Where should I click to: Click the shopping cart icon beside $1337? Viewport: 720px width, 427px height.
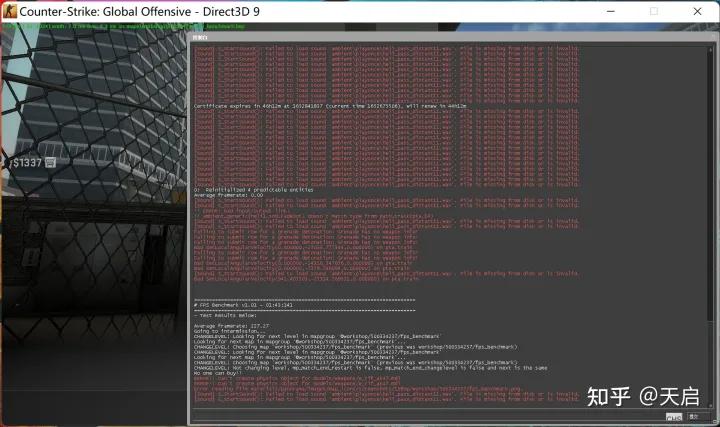coord(50,163)
